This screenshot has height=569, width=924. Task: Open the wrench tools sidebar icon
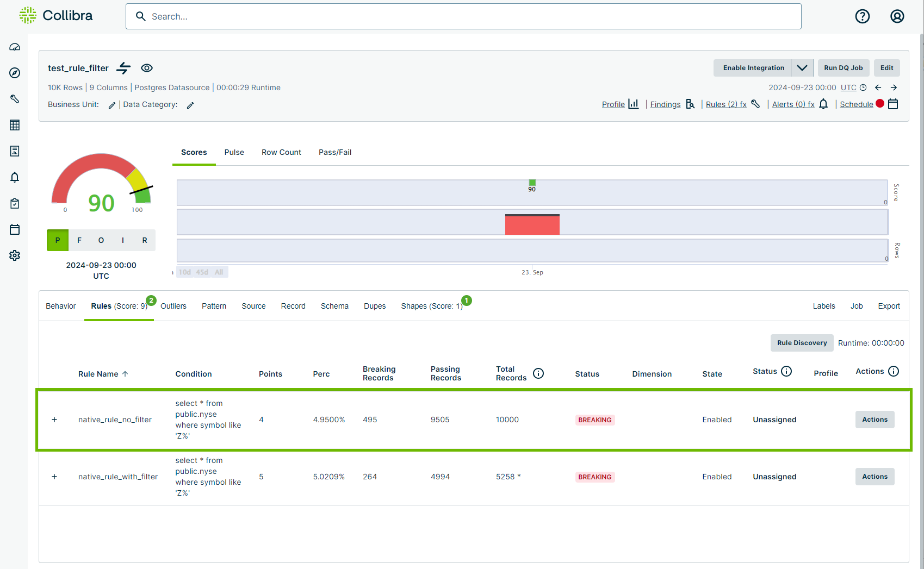coord(15,99)
